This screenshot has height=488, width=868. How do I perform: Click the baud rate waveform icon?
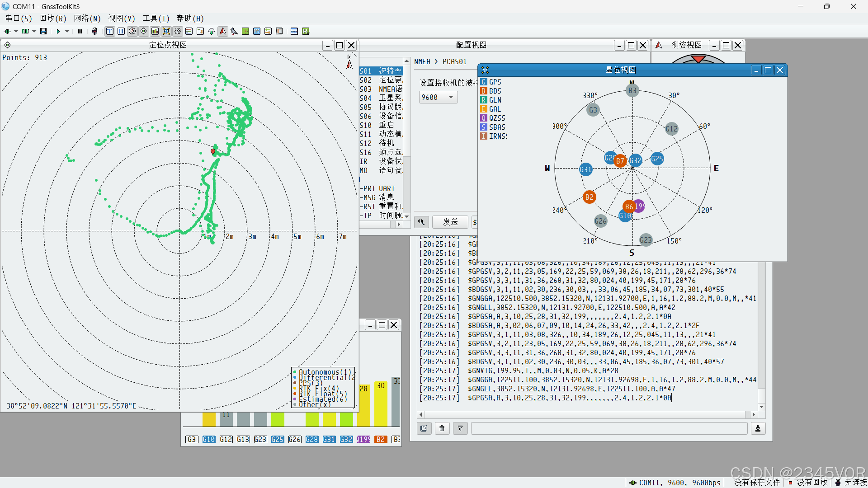[25, 31]
